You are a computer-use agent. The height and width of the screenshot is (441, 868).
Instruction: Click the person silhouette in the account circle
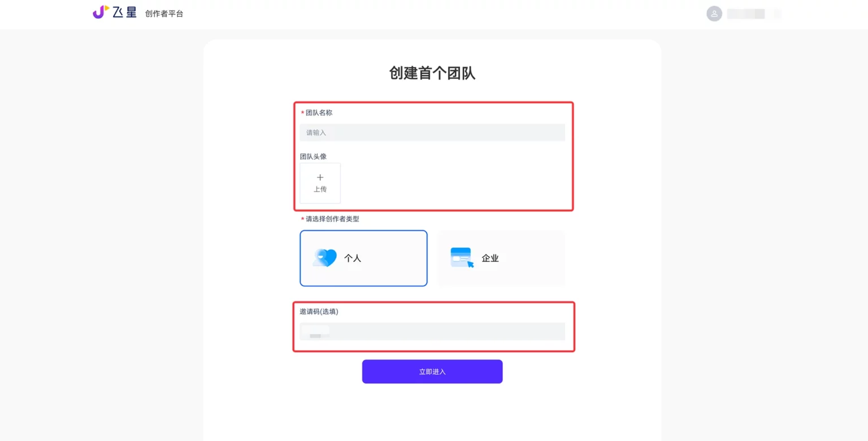click(714, 14)
